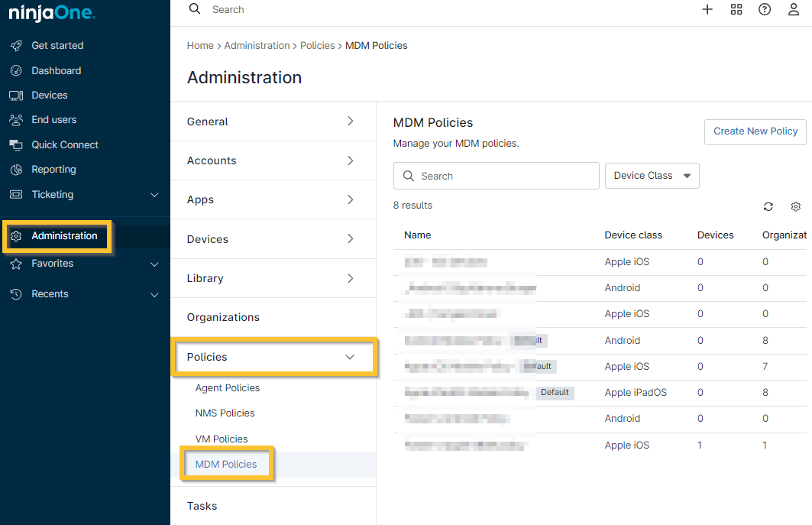Image resolution: width=812 pixels, height=525 pixels.
Task: Refresh the MDM policies list
Action: pos(768,206)
